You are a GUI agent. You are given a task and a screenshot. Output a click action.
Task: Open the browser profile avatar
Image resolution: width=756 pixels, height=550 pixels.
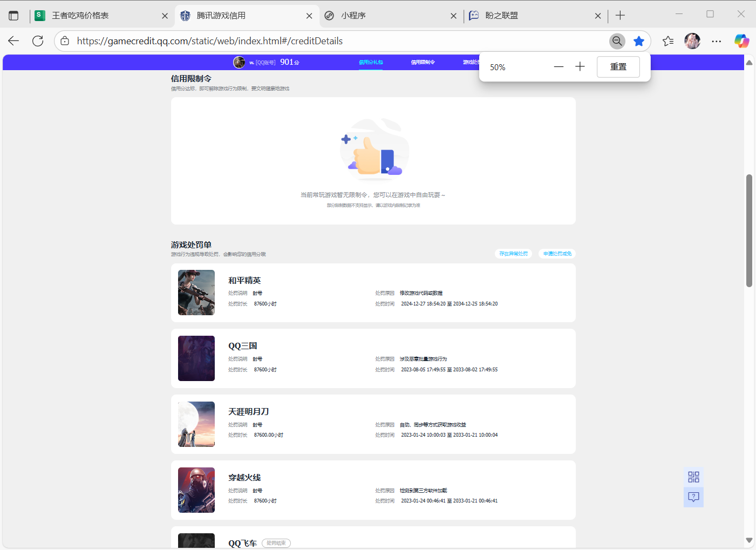[x=692, y=41]
